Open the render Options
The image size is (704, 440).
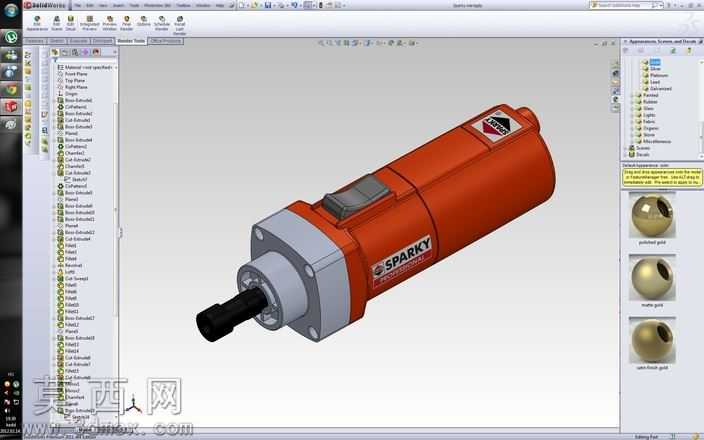tap(144, 21)
